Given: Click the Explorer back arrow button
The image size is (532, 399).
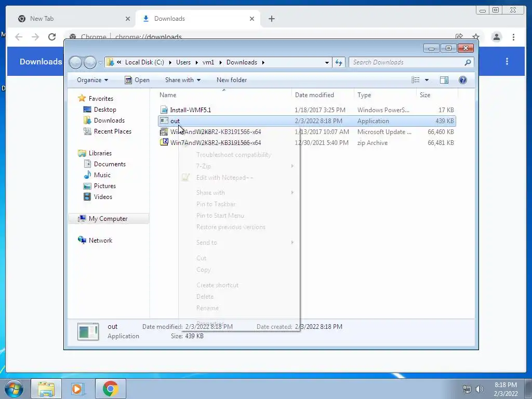Looking at the screenshot, I should tap(75, 62).
